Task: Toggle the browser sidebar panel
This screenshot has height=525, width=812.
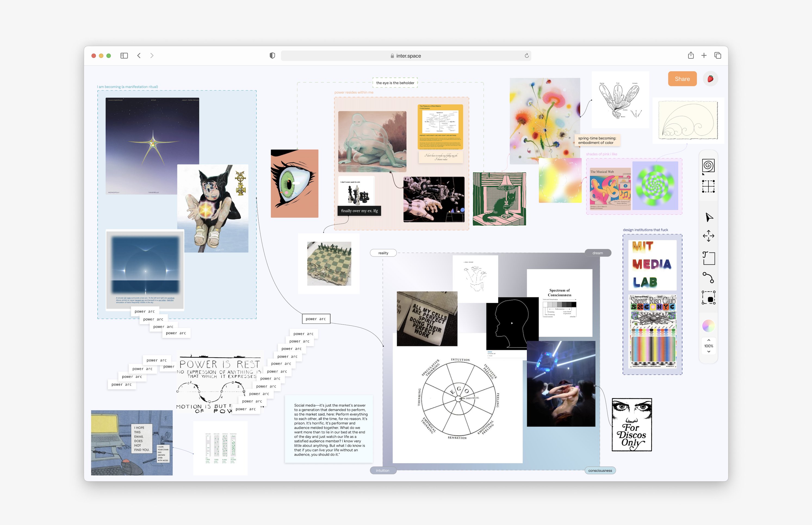Action: [x=124, y=55]
